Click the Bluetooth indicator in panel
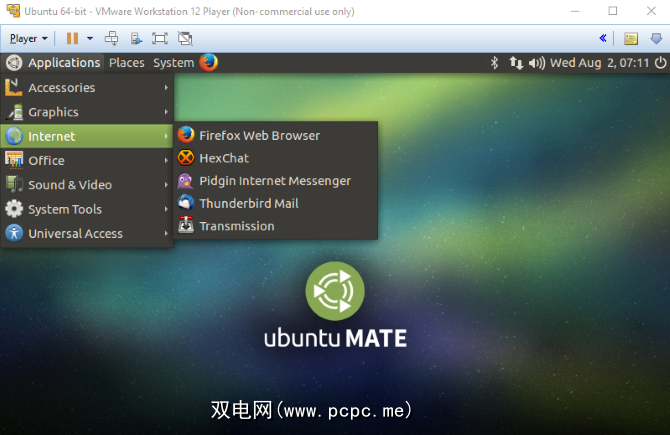The width and height of the screenshot is (670, 435). pyautogui.click(x=493, y=62)
